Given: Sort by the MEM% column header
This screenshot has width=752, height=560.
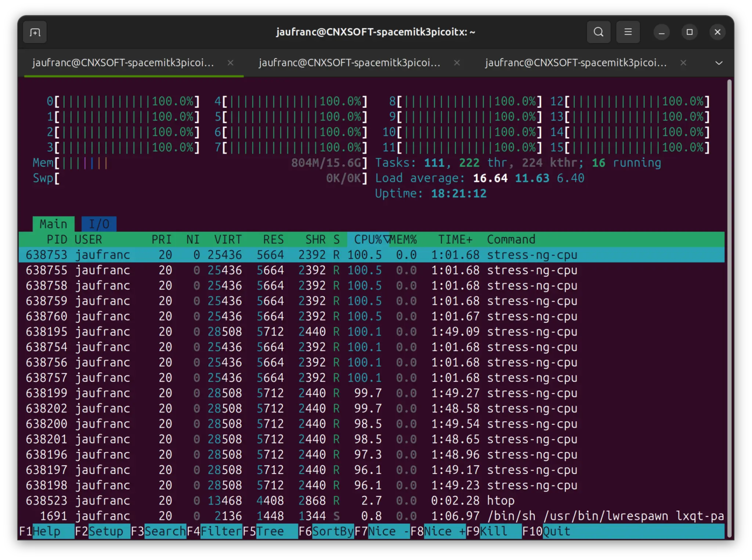Looking at the screenshot, I should (403, 240).
